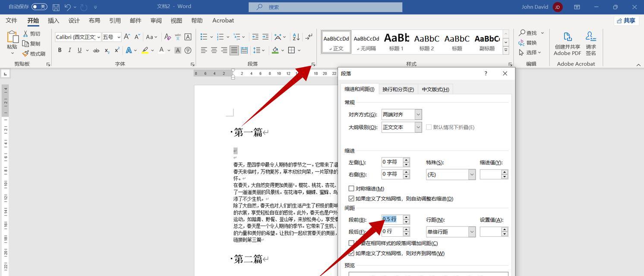Increase paragraph indent
The width and height of the screenshot is (644, 276).
coord(265,37)
